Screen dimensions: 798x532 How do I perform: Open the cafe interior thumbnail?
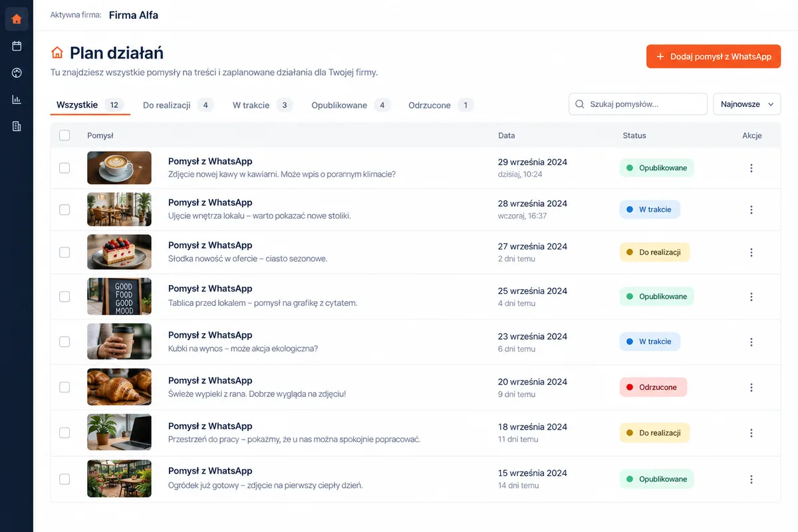coord(119,209)
